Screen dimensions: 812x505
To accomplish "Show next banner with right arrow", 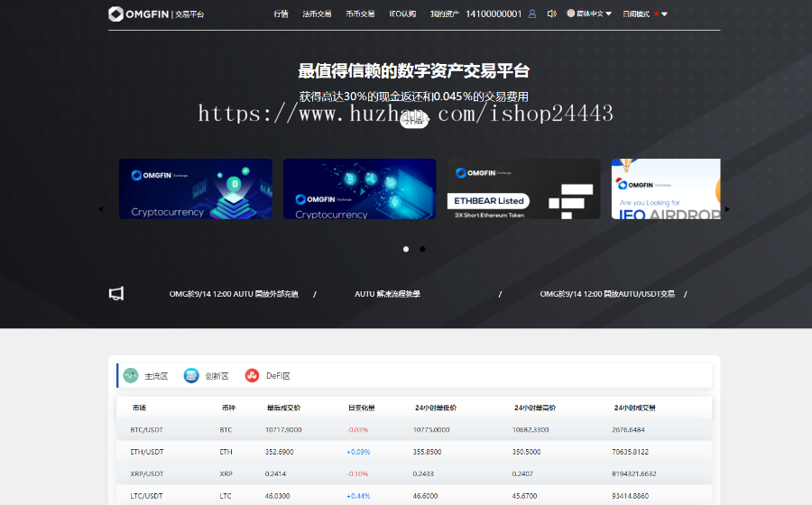I will point(727,209).
